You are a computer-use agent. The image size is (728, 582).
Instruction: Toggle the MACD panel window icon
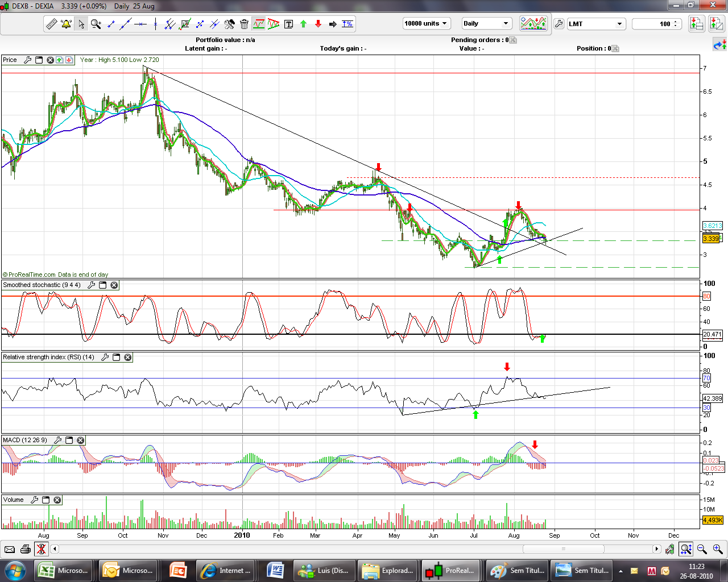click(69, 440)
